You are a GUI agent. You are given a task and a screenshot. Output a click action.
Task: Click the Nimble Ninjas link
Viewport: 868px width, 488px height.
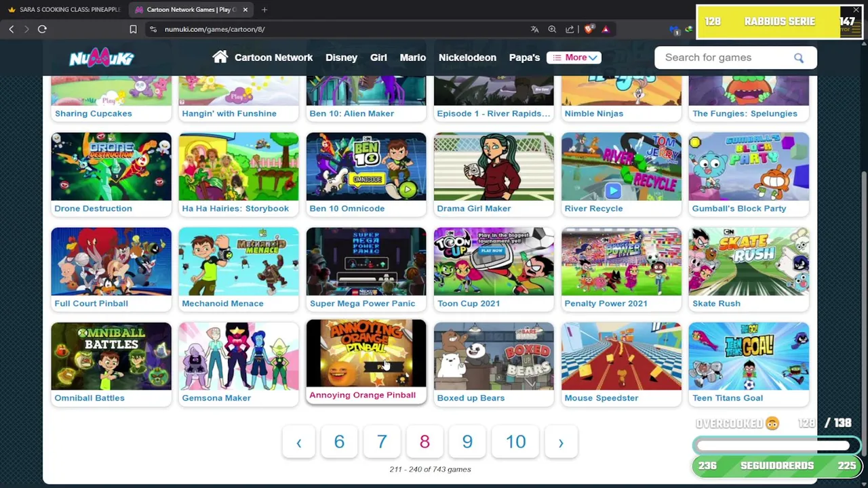tap(594, 113)
